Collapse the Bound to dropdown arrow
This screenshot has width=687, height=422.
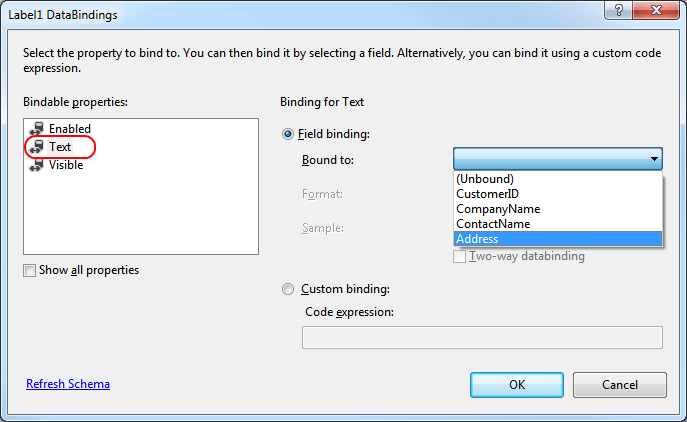pyautogui.click(x=653, y=159)
